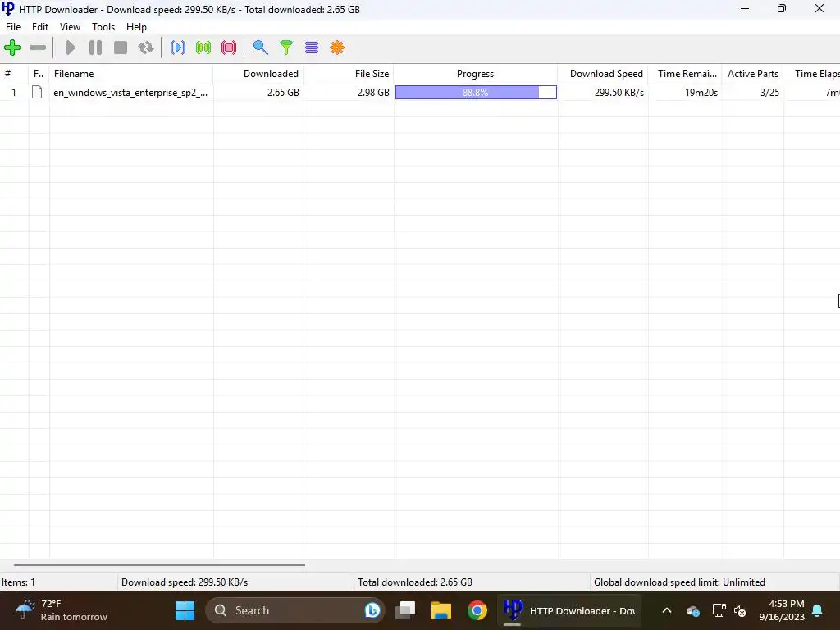Sort by the Filename column header
Screen dimensions: 840x630
(x=131, y=73)
